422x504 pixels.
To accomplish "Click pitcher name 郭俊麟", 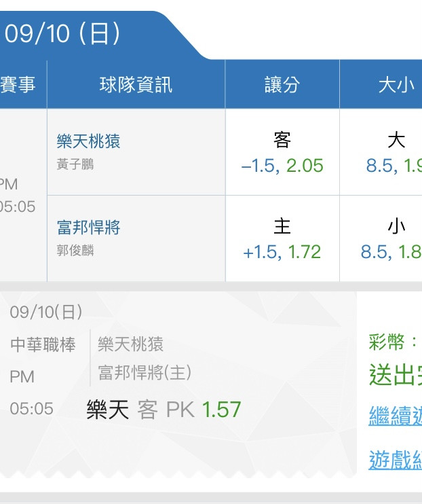I will [75, 251].
